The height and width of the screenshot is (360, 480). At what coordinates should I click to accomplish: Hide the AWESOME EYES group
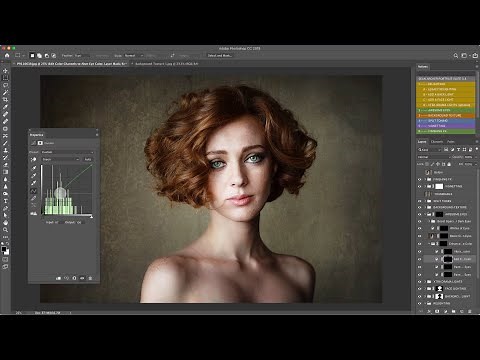(x=420, y=214)
